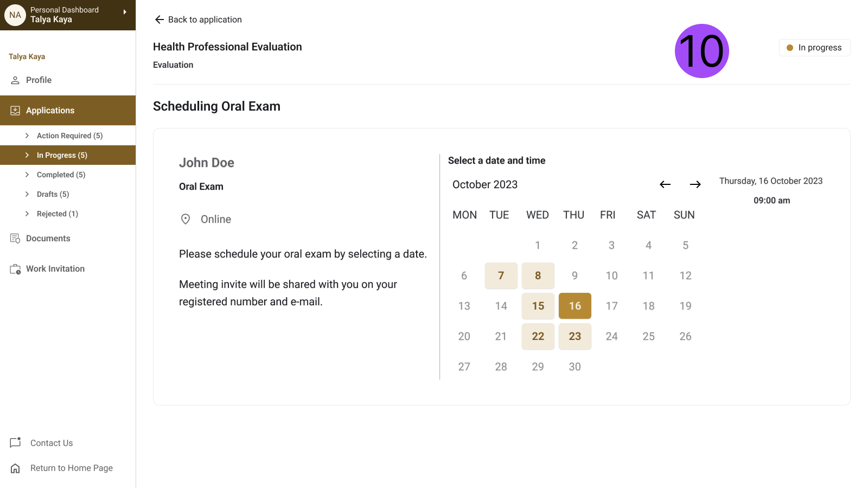Click the home icon in sidebar
Viewport: 868px width, 488px height.
coord(15,468)
